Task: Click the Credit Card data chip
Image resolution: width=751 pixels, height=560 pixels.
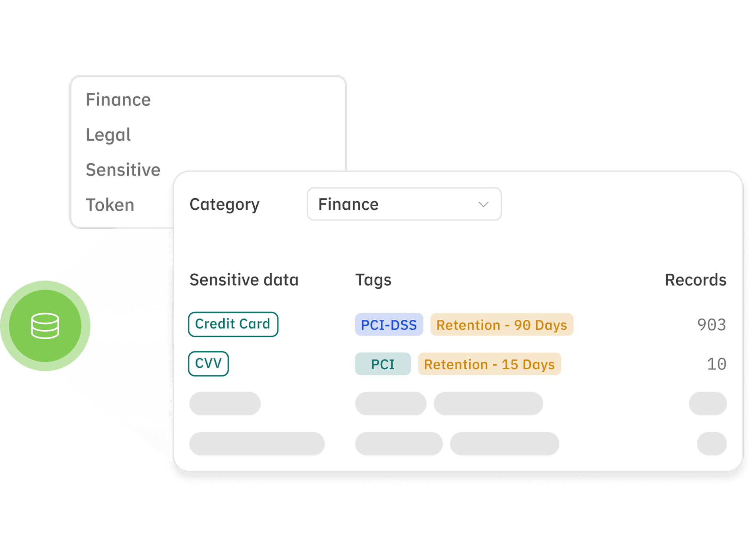Action: (233, 324)
